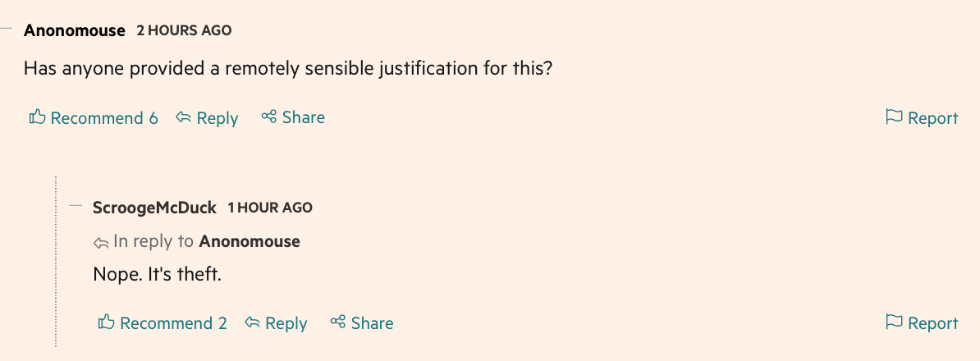Click the report flag icon on Anonomouse's comment
Image resolution: width=980 pixels, height=361 pixels.
(894, 117)
